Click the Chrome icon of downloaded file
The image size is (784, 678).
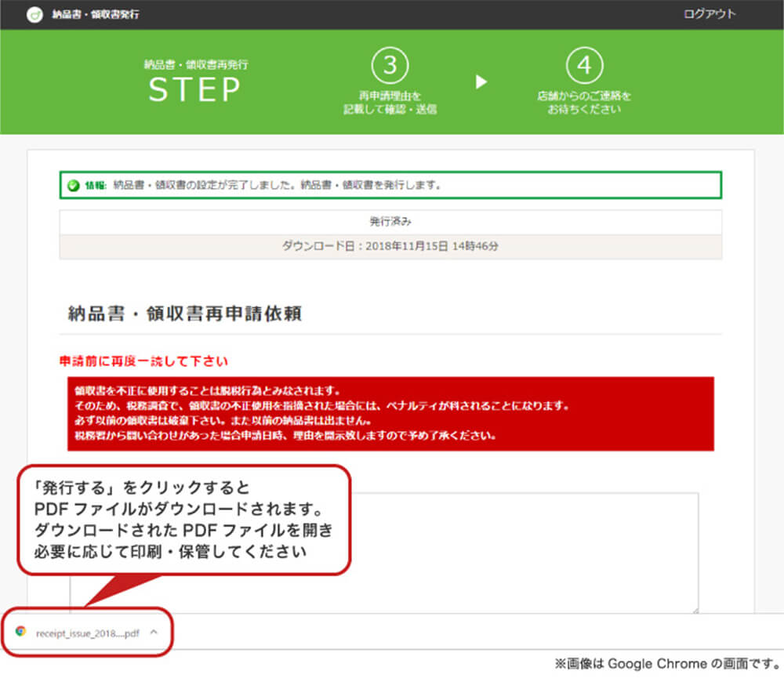[20, 632]
